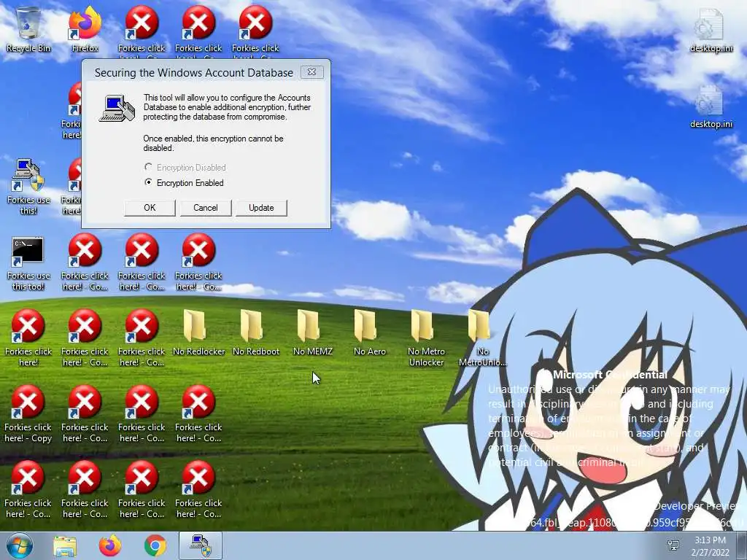747x560 pixels.
Task: Select the 'No MetroUnlo...' folder
Action: [482, 337]
